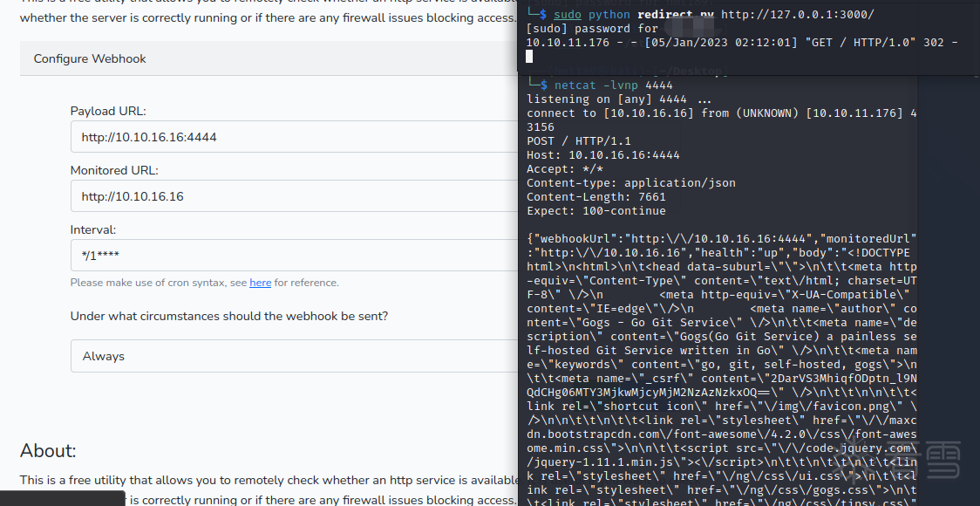Click the Monitored URL label

[x=114, y=171]
